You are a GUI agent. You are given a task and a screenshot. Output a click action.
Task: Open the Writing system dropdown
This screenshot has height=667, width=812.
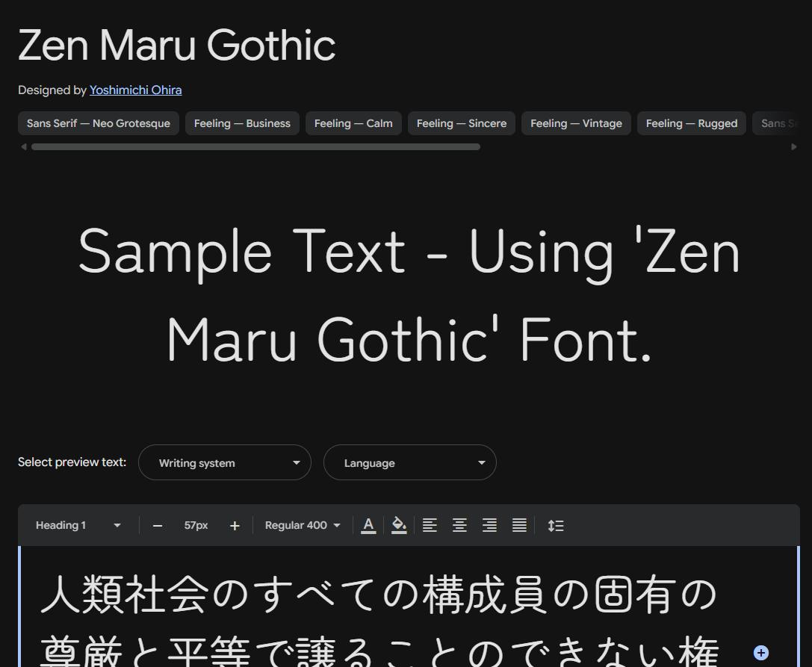tap(225, 462)
